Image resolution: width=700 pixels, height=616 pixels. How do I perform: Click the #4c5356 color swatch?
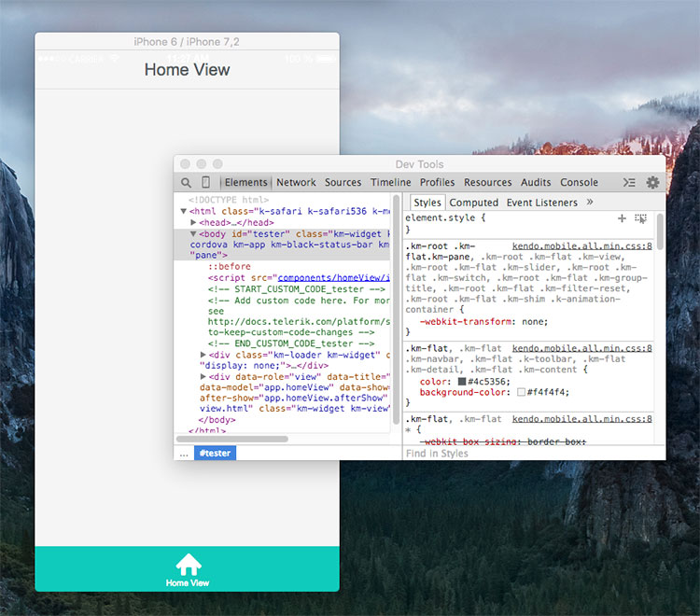tap(462, 382)
